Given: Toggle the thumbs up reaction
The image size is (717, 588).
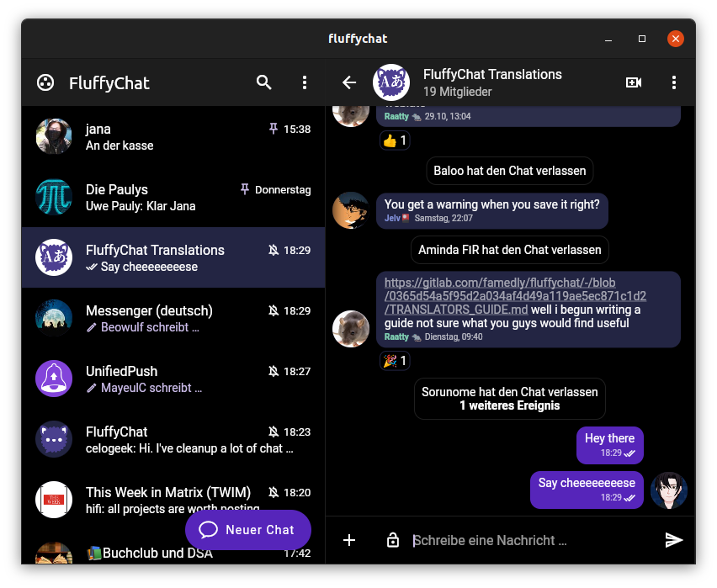Looking at the screenshot, I should [x=395, y=140].
